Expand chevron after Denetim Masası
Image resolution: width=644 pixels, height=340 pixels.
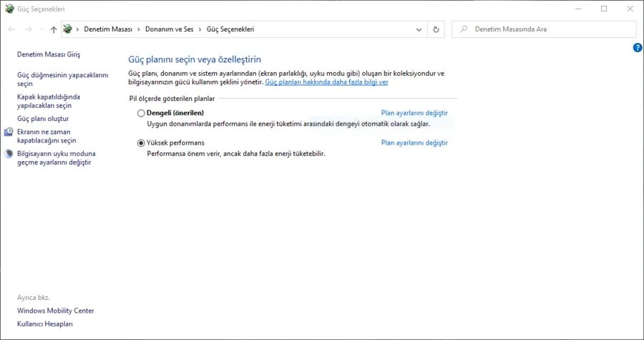click(x=138, y=29)
